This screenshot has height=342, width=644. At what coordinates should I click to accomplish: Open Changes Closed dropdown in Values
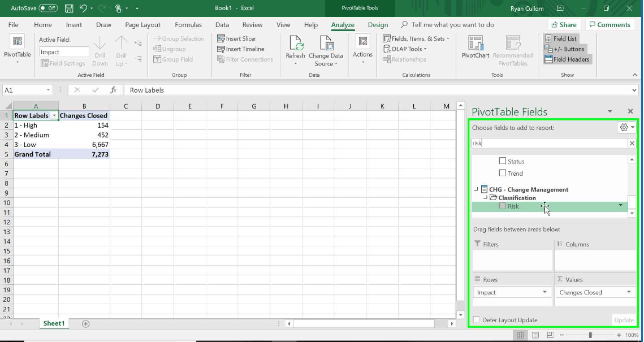629,292
